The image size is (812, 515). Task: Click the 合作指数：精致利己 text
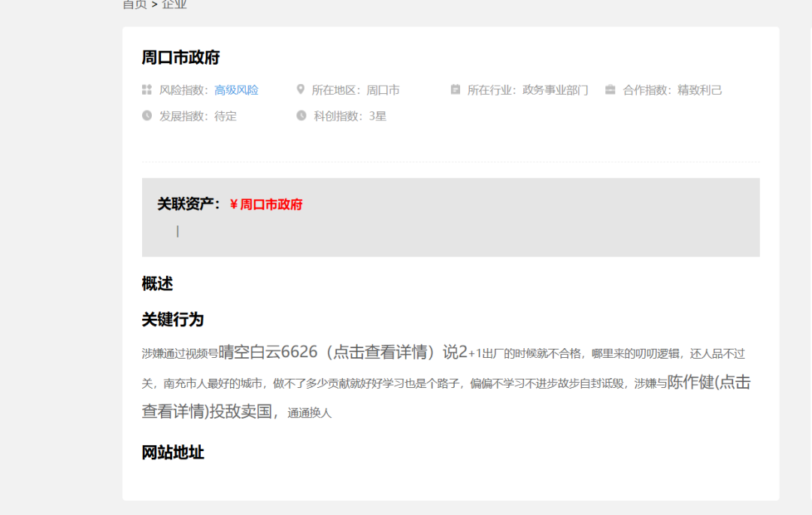coord(672,90)
